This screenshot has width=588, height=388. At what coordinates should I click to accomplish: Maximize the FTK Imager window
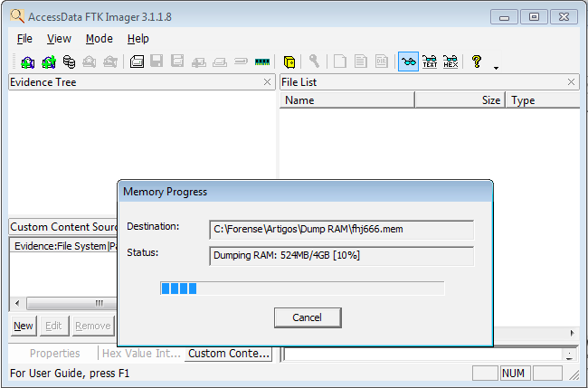tap(534, 17)
